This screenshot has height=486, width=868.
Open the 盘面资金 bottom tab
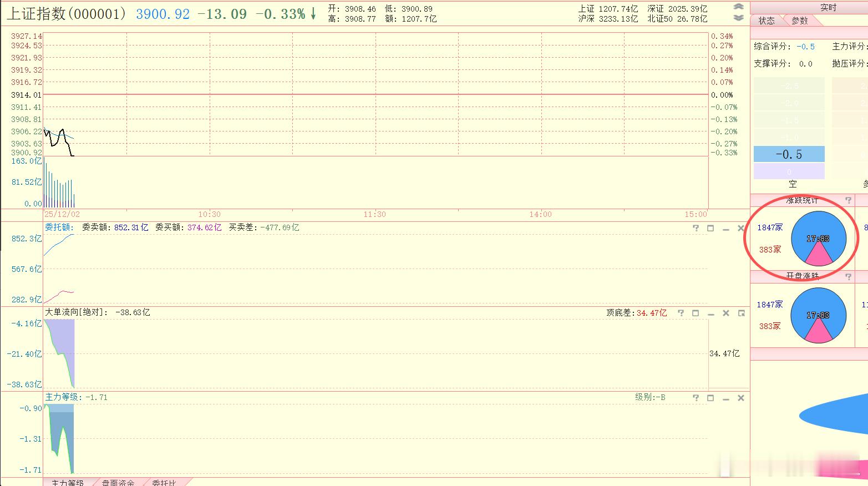(118, 483)
